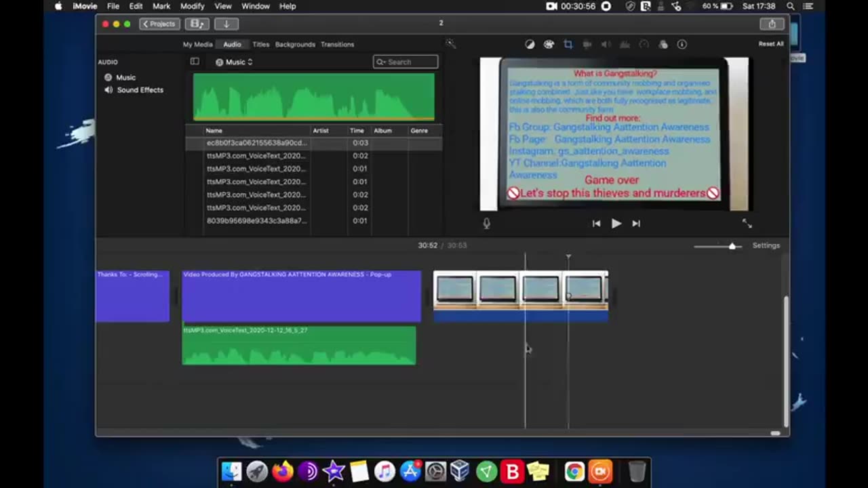
Task: Toggle the media library browser button
Action: coord(197,24)
